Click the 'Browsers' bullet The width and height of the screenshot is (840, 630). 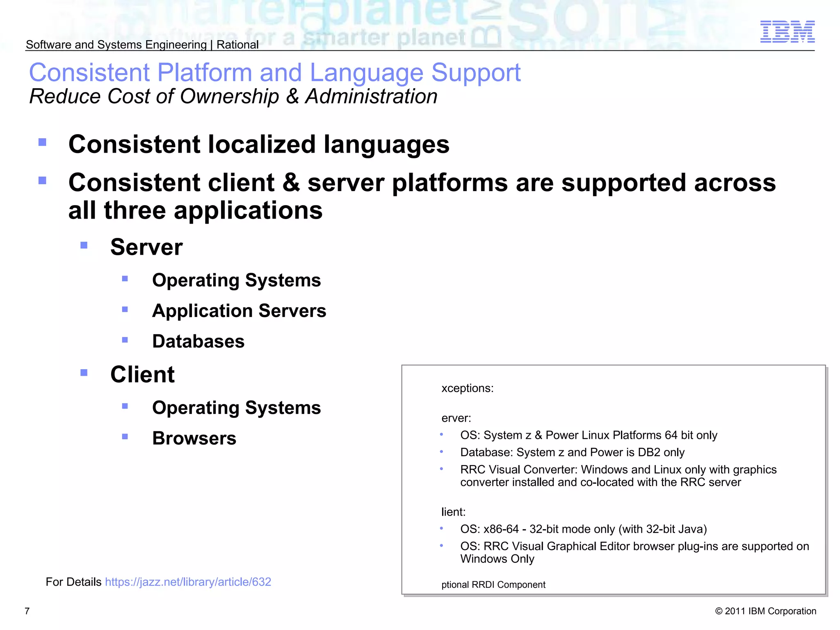click(194, 438)
